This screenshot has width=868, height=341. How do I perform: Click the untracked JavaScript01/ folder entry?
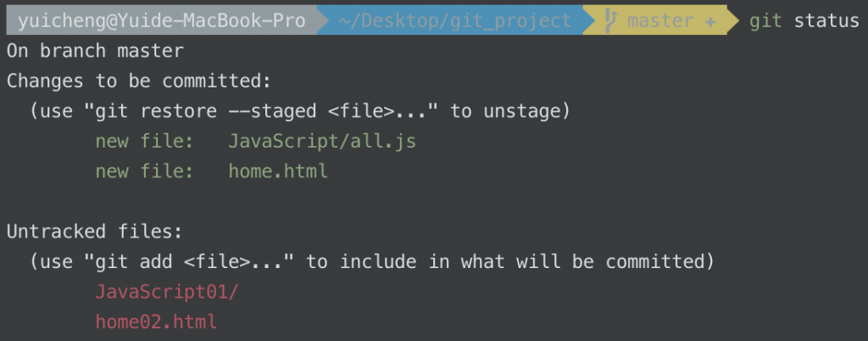(167, 291)
